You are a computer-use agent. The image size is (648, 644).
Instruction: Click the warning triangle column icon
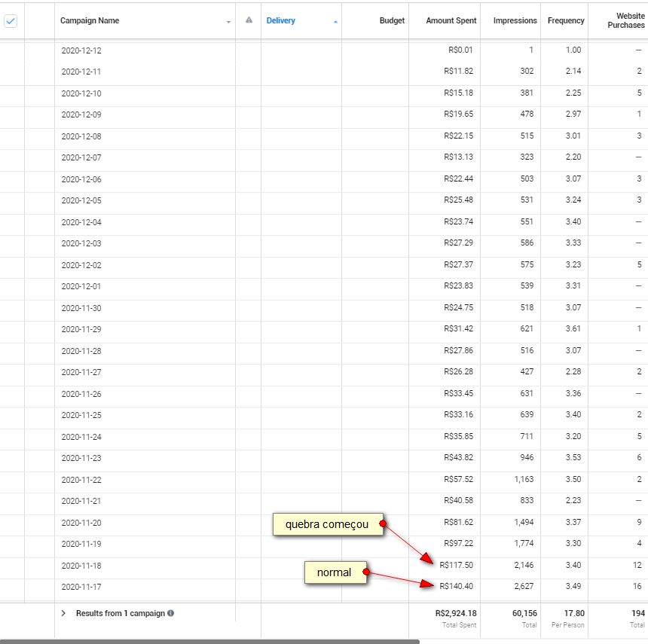(x=249, y=20)
